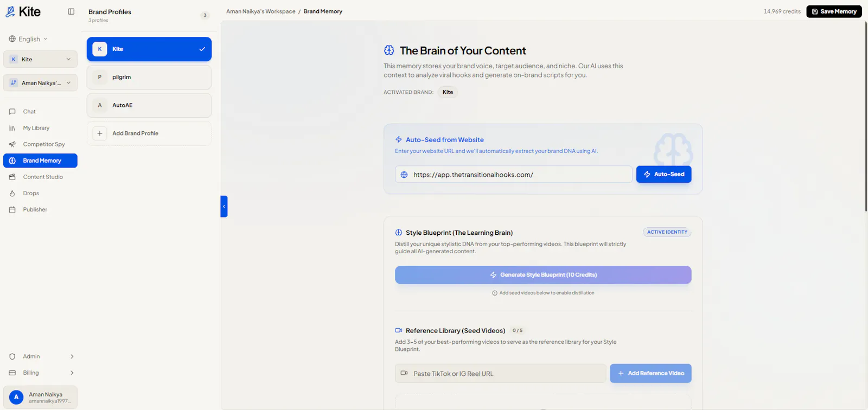Viewport: 868px width, 410px height.
Task: Select Brand Memory in the sidebar
Action: [40, 161]
